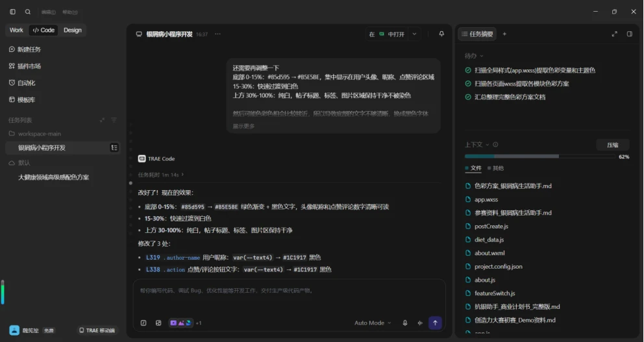Click chat icon before conversation title

tap(139, 34)
